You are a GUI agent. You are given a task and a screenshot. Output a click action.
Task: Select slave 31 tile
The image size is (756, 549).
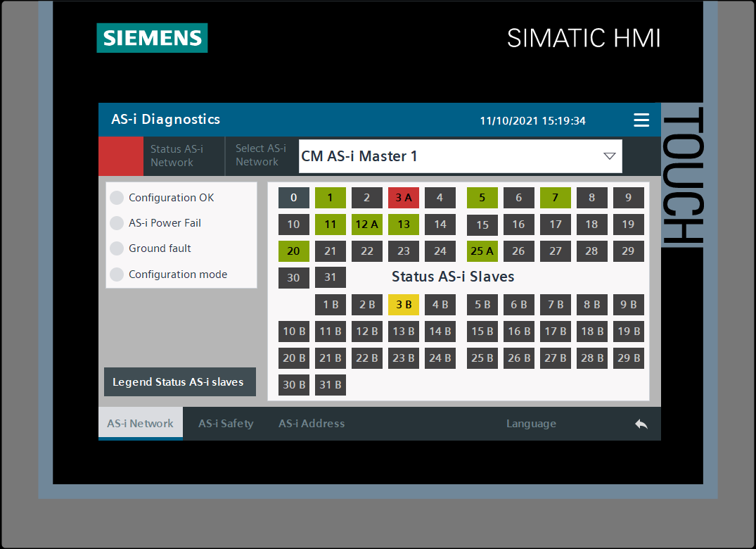point(331,277)
